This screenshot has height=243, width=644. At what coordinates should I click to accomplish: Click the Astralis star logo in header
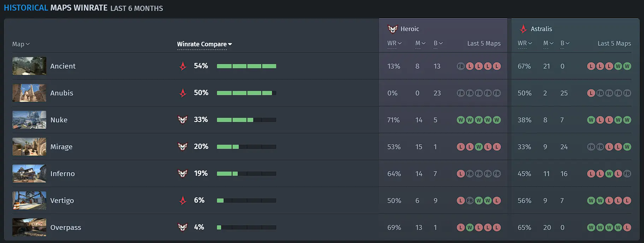(x=523, y=29)
